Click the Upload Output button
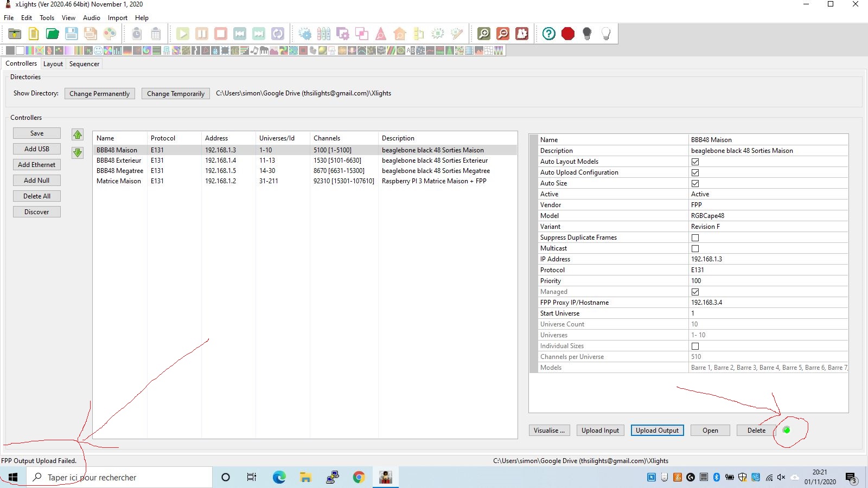The height and width of the screenshot is (488, 868). [x=657, y=430]
